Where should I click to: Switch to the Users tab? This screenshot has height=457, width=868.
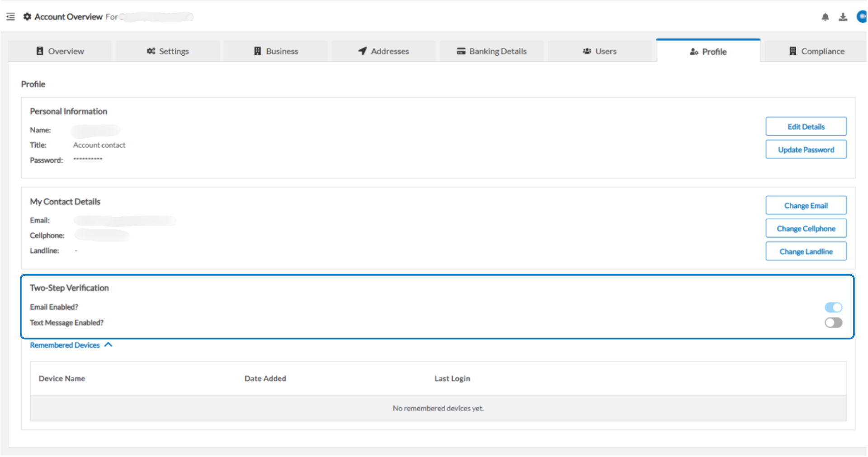[x=599, y=51]
